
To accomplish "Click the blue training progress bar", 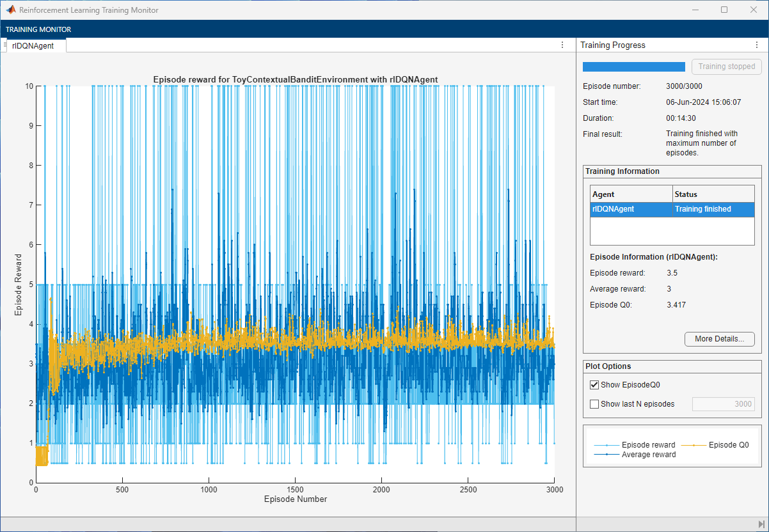I will [633, 66].
